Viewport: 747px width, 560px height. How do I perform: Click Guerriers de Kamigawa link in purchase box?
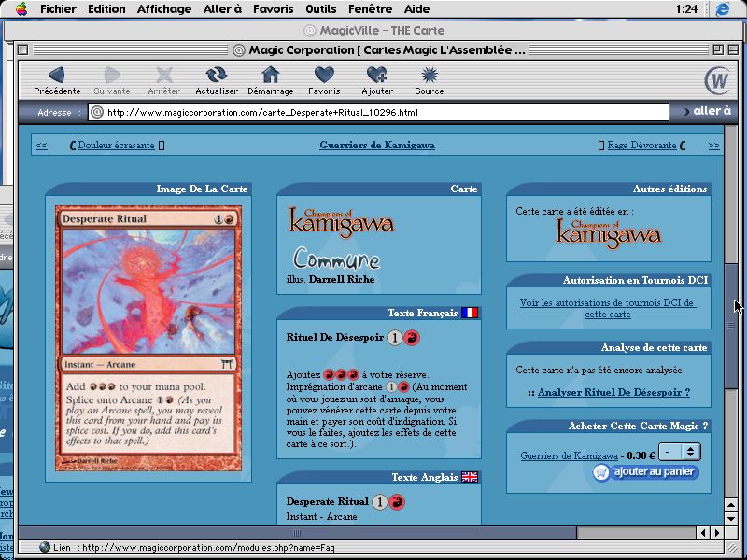tap(569, 455)
